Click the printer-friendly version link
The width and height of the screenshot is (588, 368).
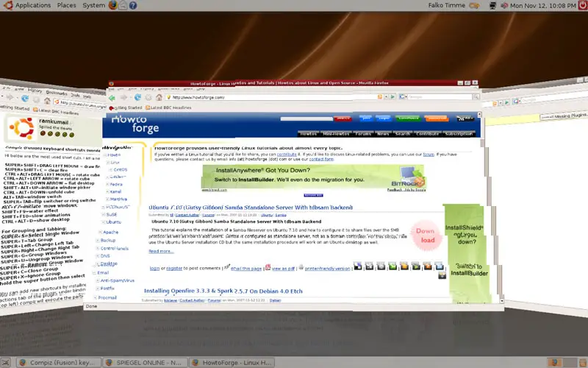(327, 269)
